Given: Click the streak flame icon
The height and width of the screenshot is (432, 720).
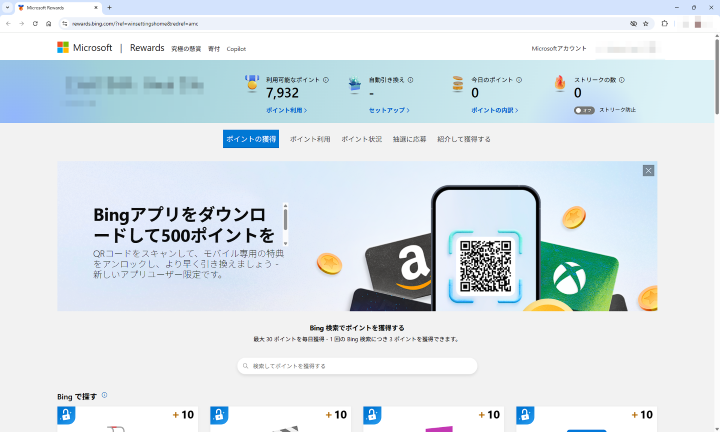Looking at the screenshot, I should 560,84.
